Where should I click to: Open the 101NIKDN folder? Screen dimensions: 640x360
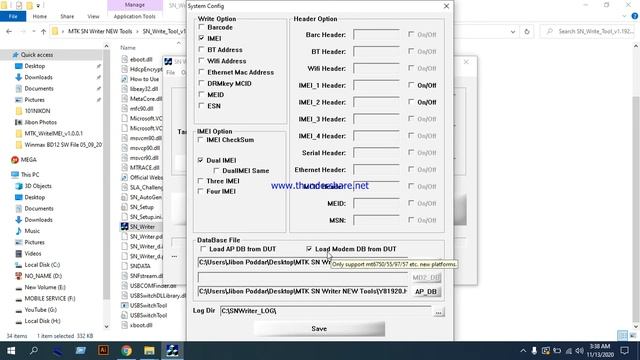pos(37,111)
